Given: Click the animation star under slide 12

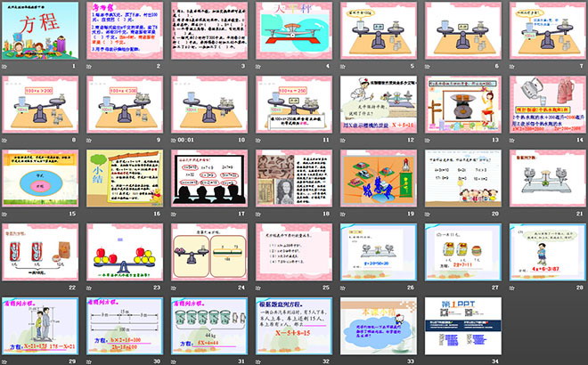Looking at the screenshot, I should tap(343, 140).
